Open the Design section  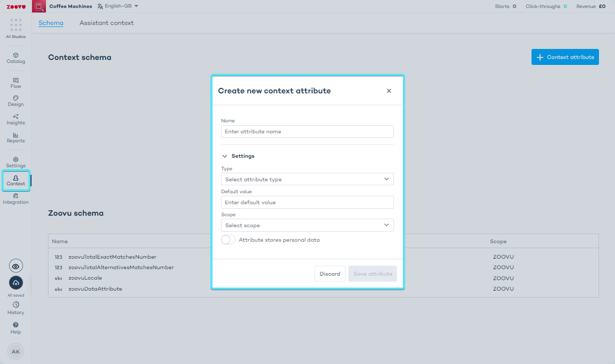15,101
